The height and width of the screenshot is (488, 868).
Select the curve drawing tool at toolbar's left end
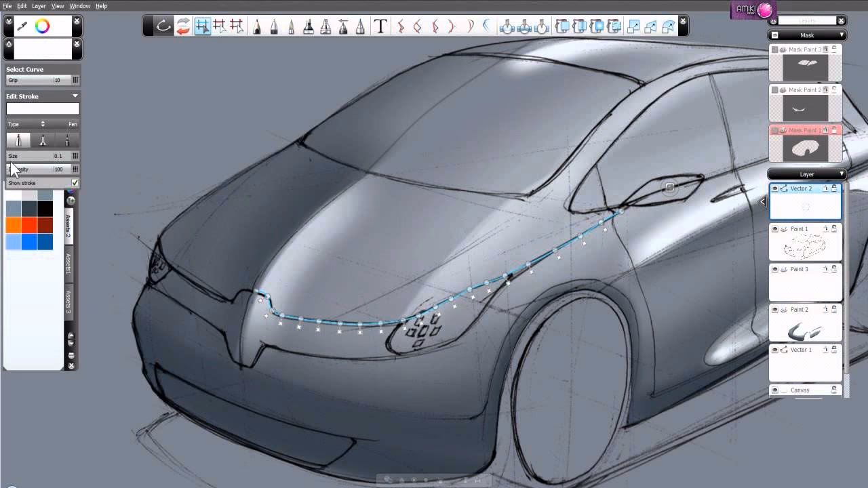click(163, 27)
